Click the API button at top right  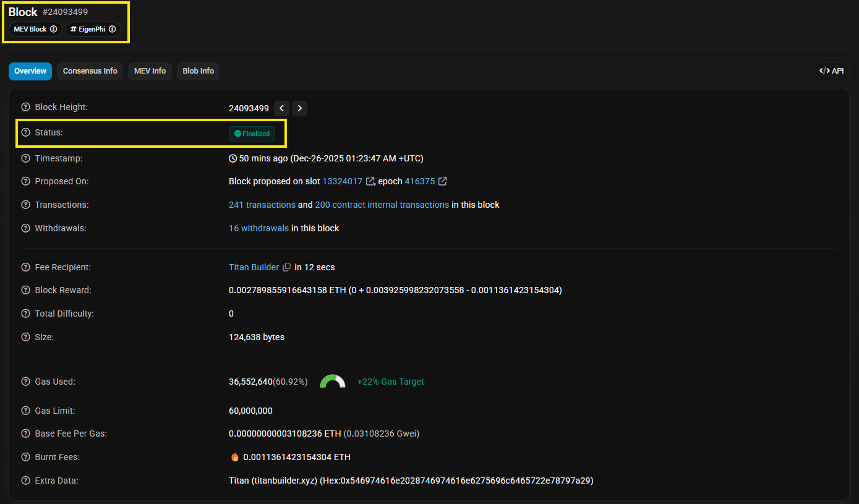(x=831, y=70)
